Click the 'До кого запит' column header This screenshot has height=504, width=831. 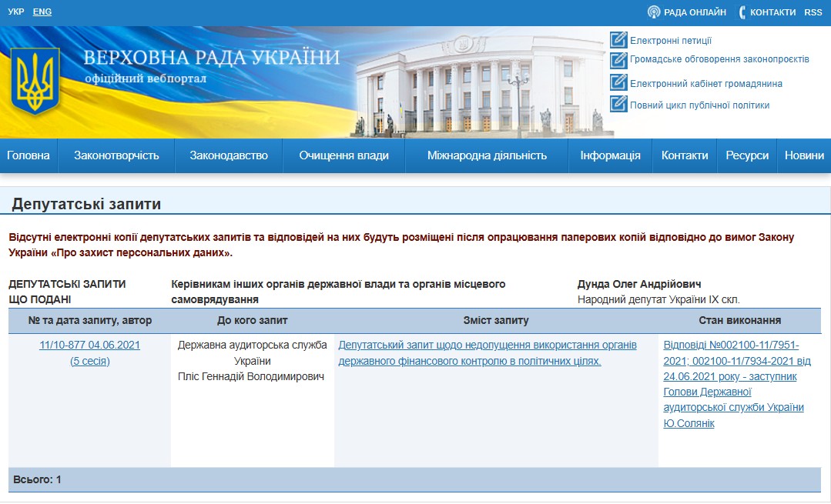[x=253, y=320]
